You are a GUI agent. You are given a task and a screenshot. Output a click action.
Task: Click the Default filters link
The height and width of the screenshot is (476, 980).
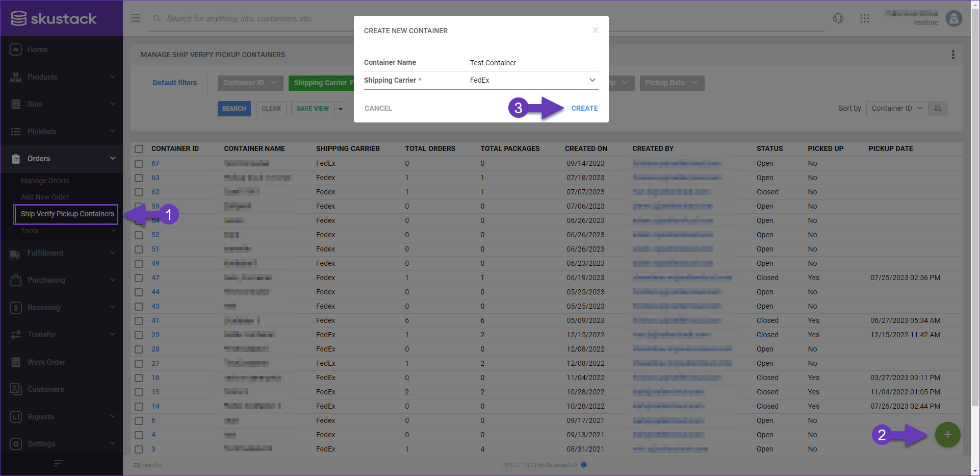tap(175, 83)
